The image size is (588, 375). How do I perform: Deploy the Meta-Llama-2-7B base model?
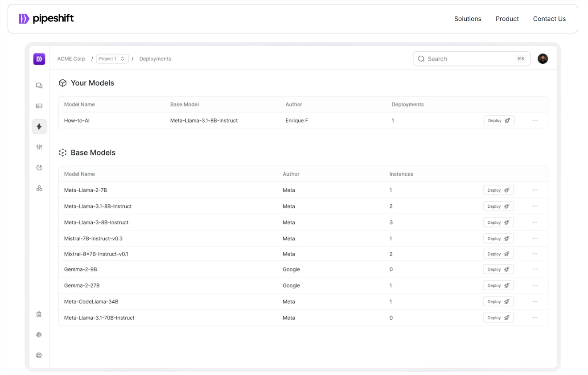(x=498, y=190)
